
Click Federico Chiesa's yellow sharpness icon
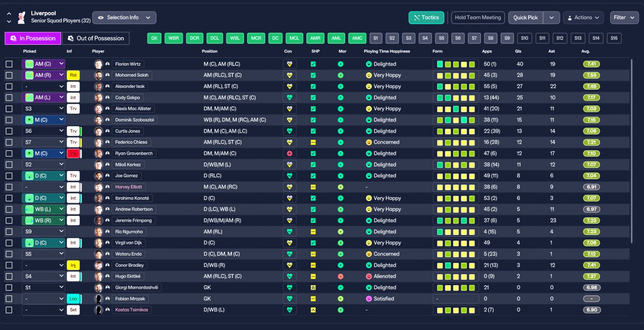313,142
